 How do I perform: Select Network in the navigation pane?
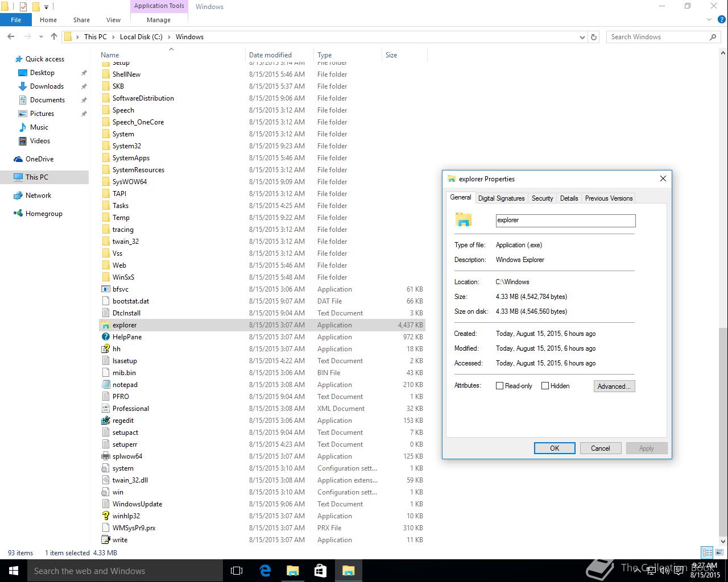point(38,196)
